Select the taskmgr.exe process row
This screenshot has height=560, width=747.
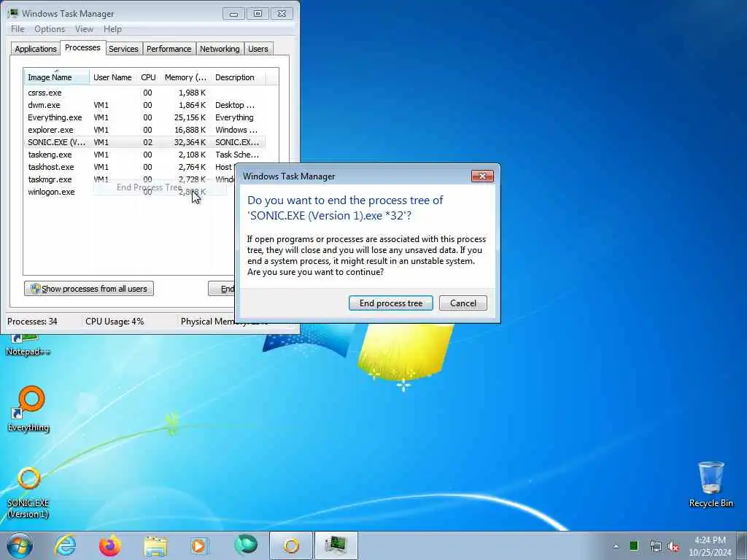tap(130, 179)
